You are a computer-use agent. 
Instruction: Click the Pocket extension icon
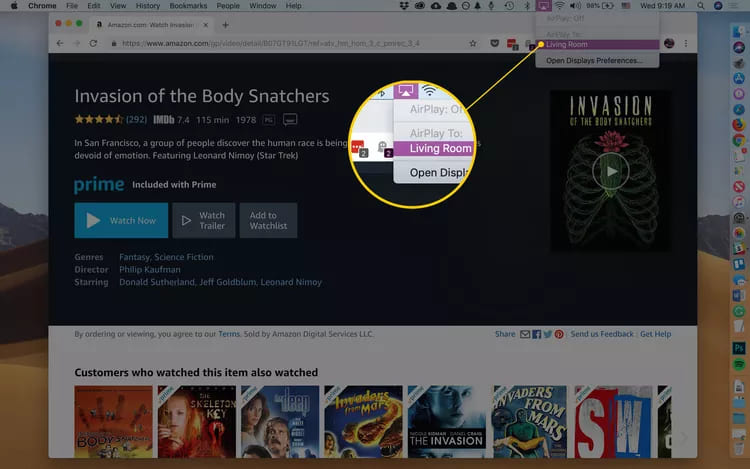pyautogui.click(x=495, y=44)
